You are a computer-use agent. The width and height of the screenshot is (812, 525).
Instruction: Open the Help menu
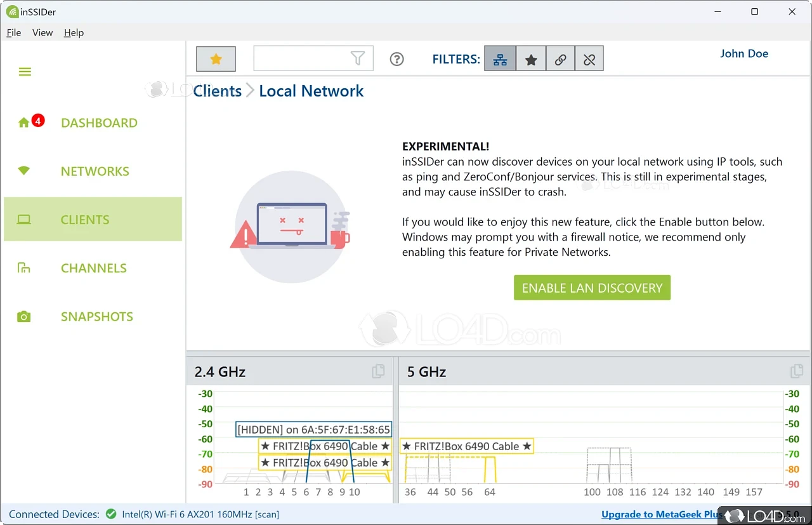tap(74, 32)
